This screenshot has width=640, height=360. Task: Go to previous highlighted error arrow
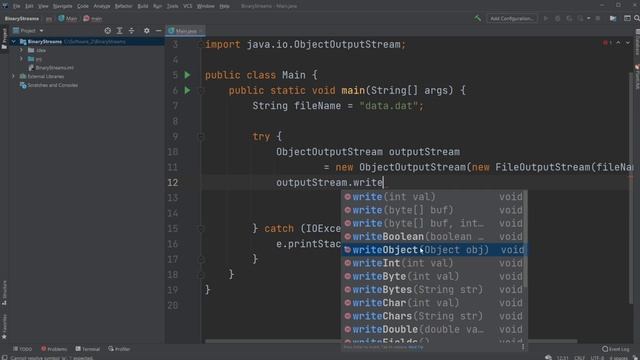coord(618,42)
